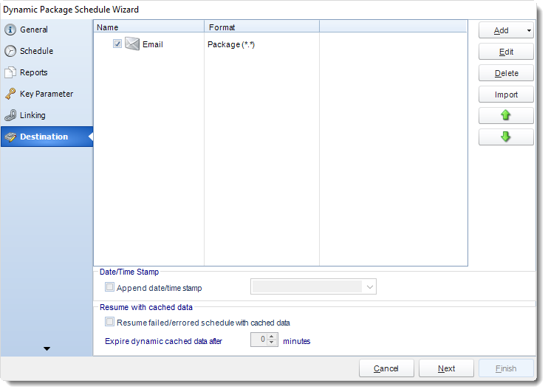Click the General info icon in sidebar
The image size is (548, 392).
[x=10, y=30]
